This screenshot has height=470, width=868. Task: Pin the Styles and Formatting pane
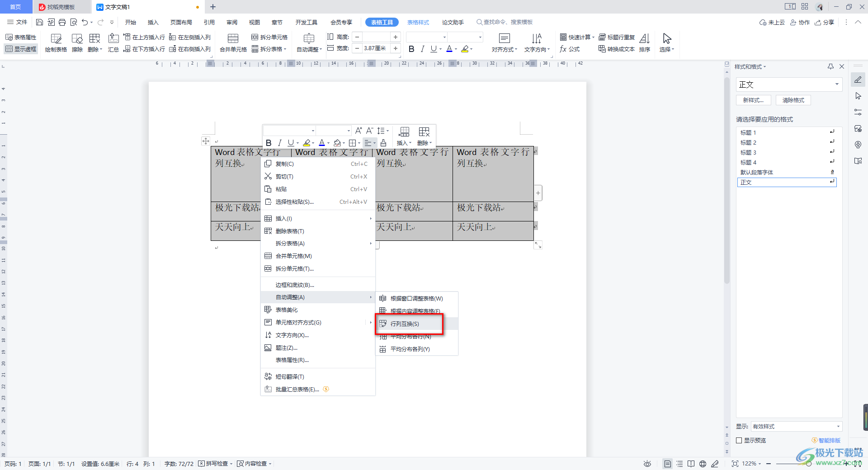[x=830, y=66]
